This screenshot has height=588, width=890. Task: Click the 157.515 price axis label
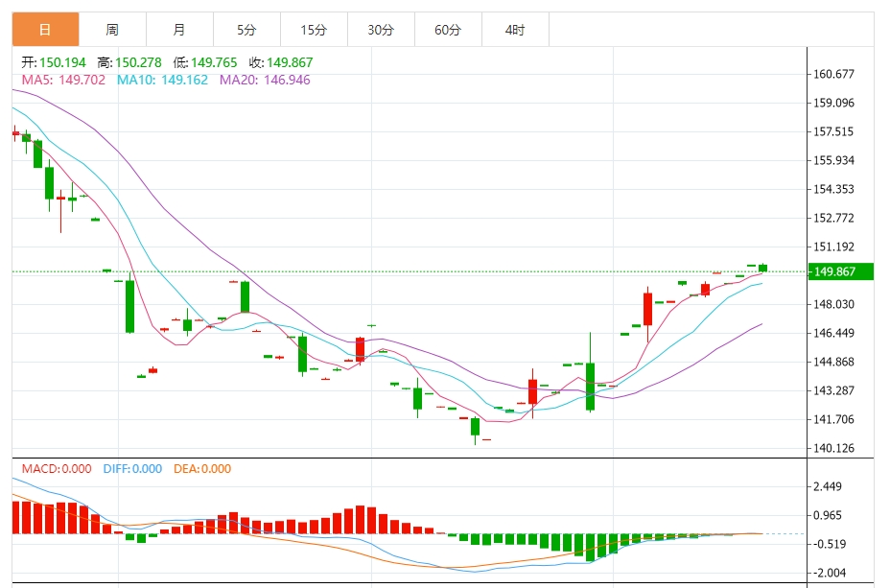(833, 131)
